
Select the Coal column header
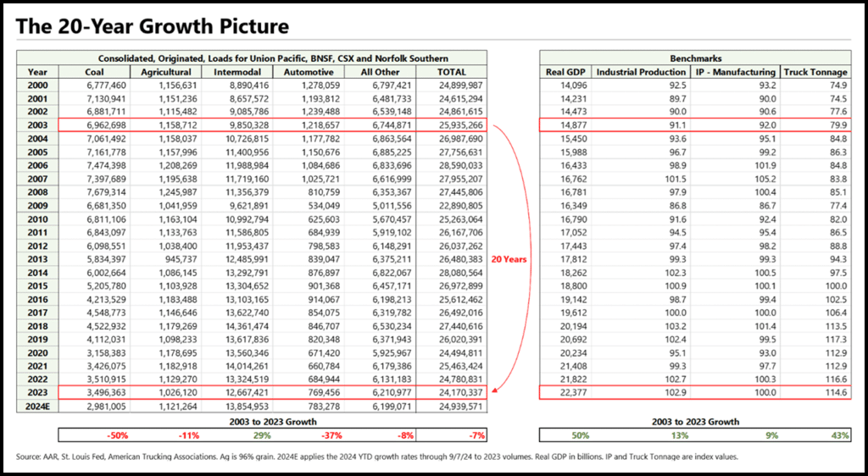coord(92,72)
